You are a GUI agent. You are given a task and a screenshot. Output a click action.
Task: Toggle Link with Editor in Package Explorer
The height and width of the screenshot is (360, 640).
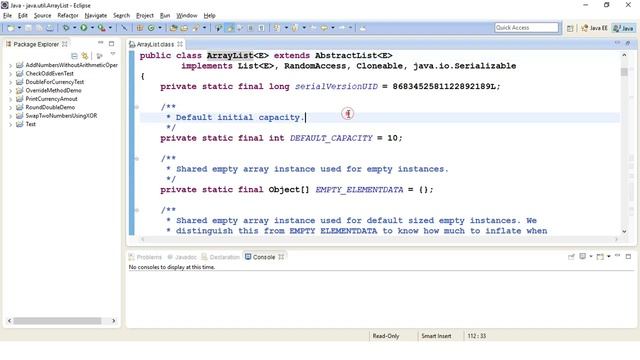[x=84, y=56]
